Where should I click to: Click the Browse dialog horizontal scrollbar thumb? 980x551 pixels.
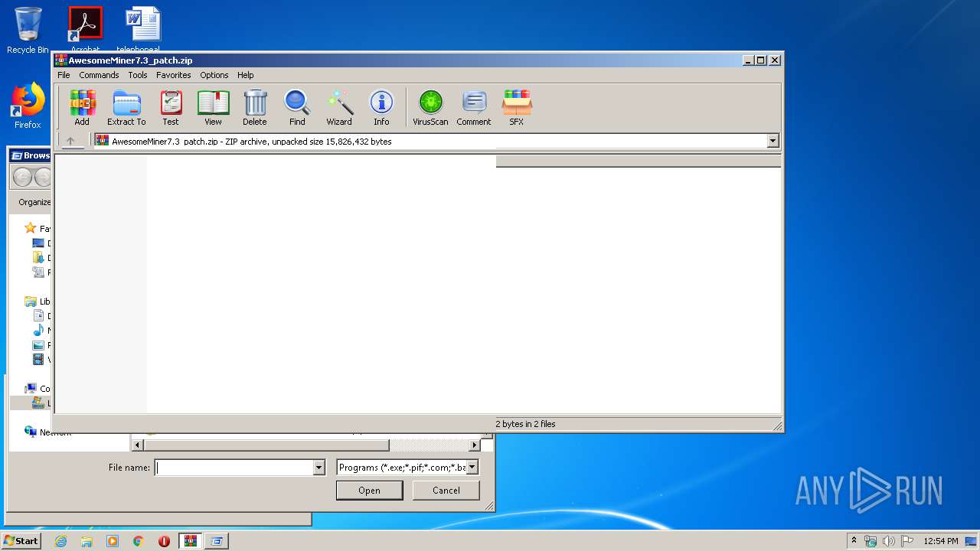point(266,445)
